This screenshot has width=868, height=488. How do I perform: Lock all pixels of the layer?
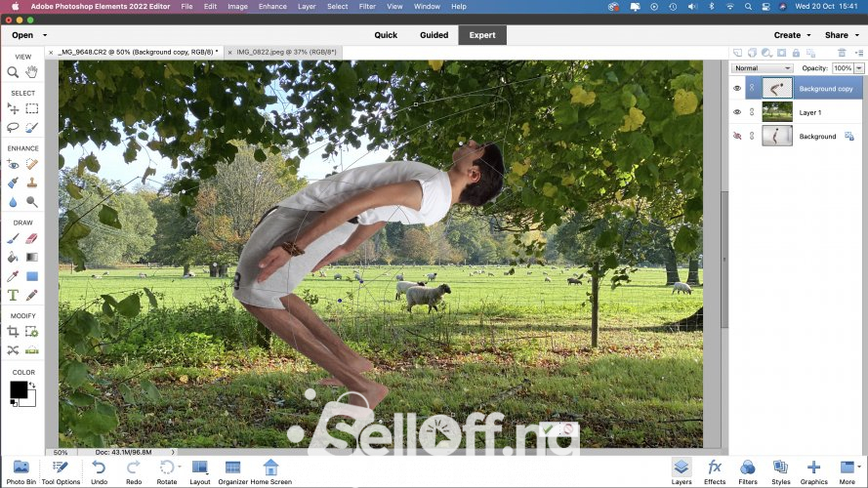pos(796,53)
